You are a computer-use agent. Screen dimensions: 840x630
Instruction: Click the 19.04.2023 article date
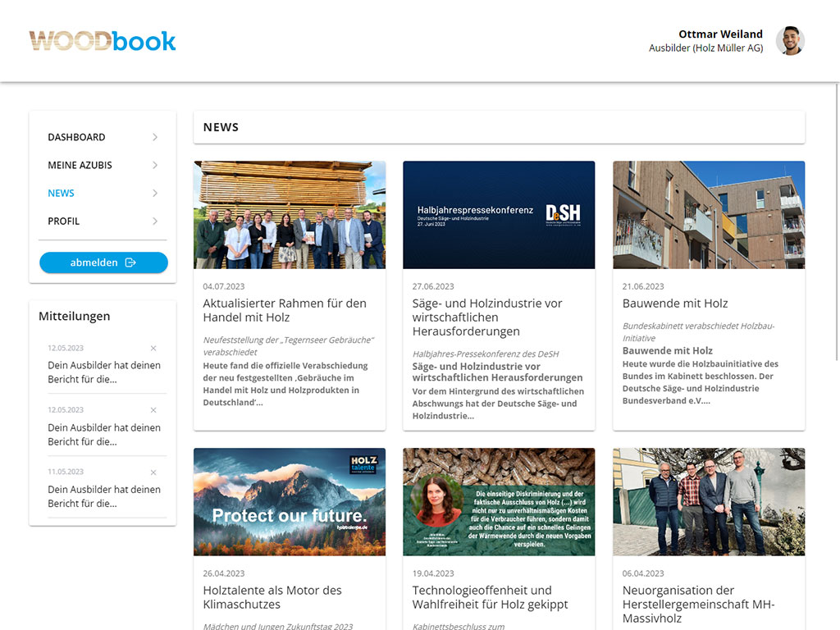[x=433, y=573]
